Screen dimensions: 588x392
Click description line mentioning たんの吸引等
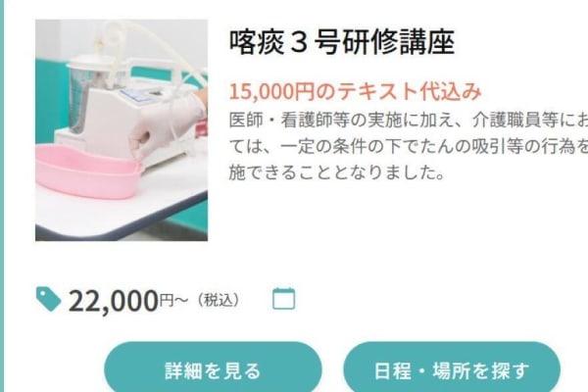point(409,146)
